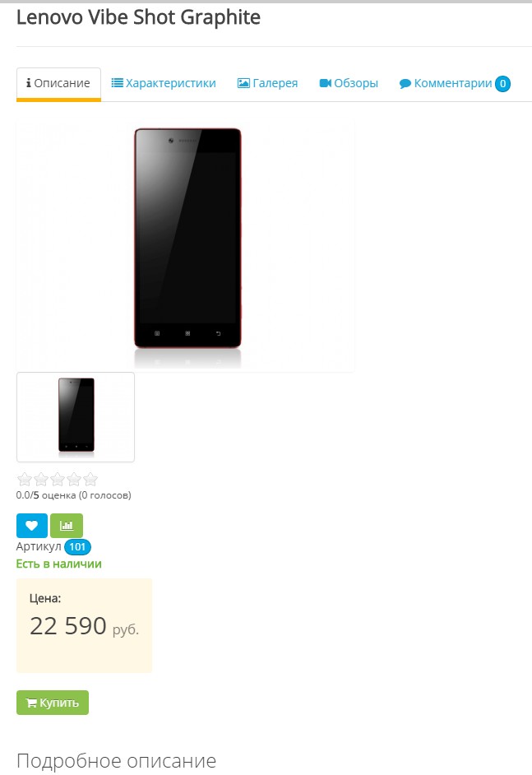Click the list icon beside Характеристики
The width and height of the screenshot is (532, 775).
click(117, 83)
